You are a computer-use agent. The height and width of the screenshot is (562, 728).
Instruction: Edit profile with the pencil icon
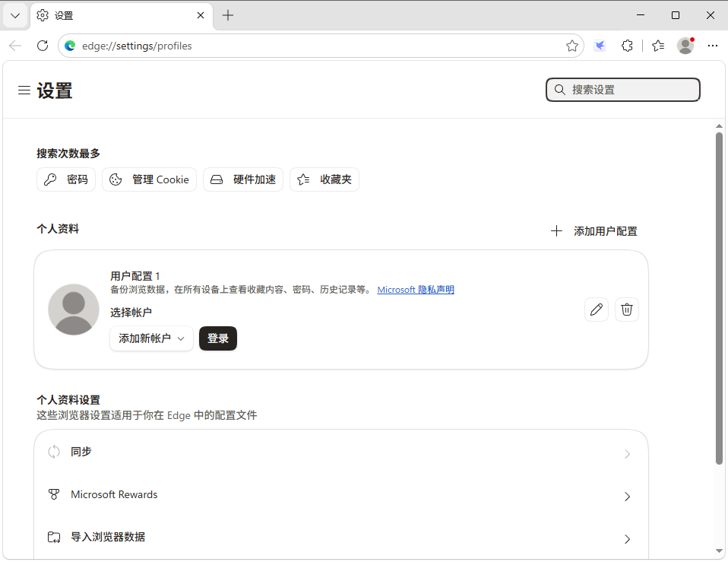click(x=597, y=310)
